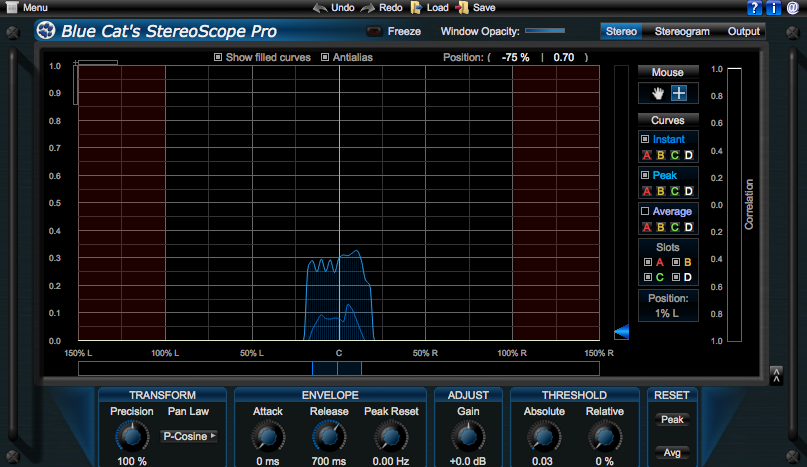Click Instant curve slot C letter
Viewport: 807px width, 467px height.
(x=674, y=155)
